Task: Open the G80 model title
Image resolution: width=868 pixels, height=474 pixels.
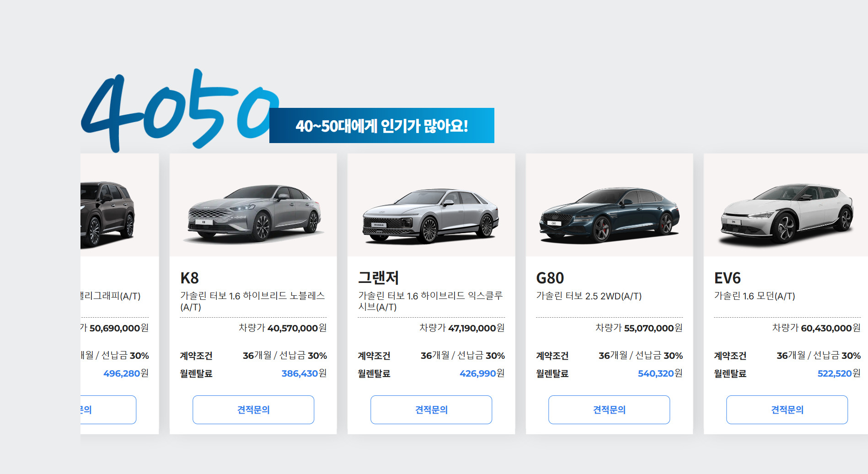Action: [x=550, y=278]
